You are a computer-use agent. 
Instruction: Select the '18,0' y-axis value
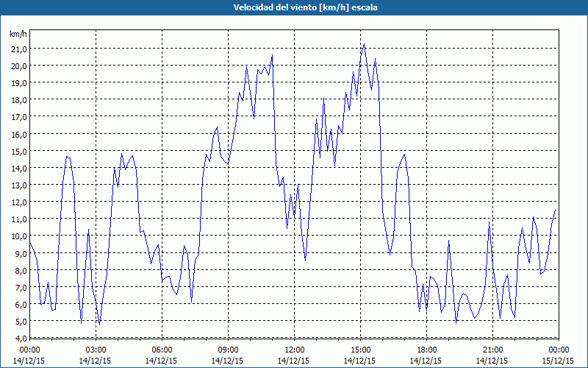tap(18, 100)
